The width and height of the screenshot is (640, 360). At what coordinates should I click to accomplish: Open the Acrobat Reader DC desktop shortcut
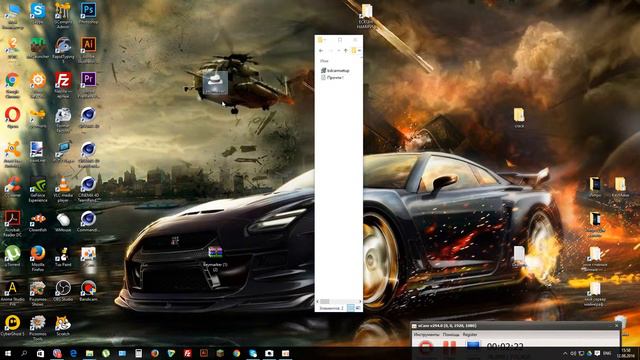(12, 224)
